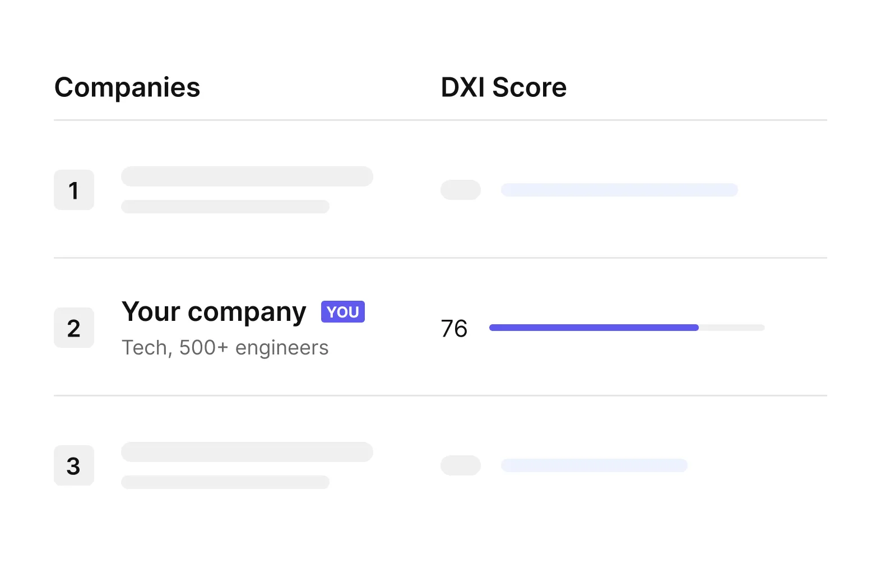Image resolution: width=881 pixels, height=588 pixels.
Task: Click the Companies column header
Action: tap(127, 87)
